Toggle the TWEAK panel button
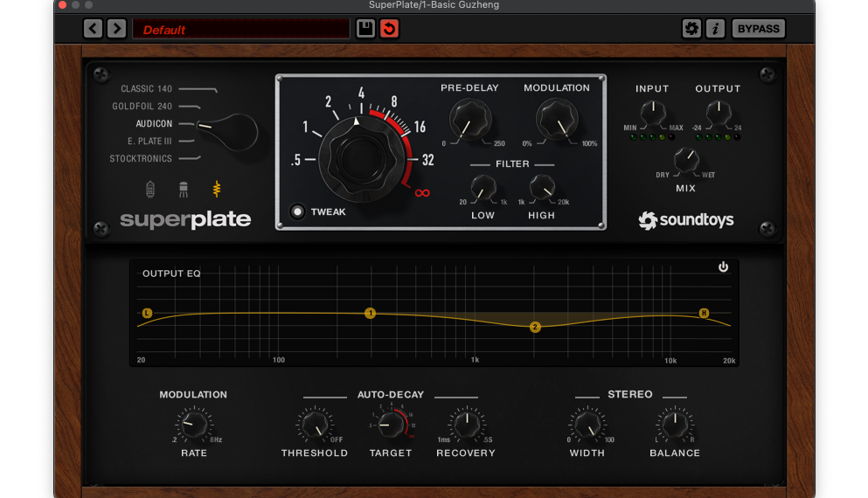The height and width of the screenshot is (498, 868). point(299,211)
